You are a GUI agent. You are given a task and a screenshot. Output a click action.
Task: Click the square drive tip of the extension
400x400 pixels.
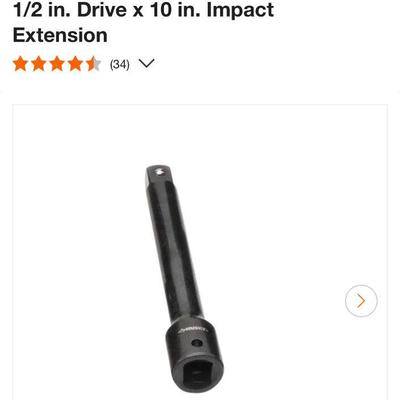158,176
